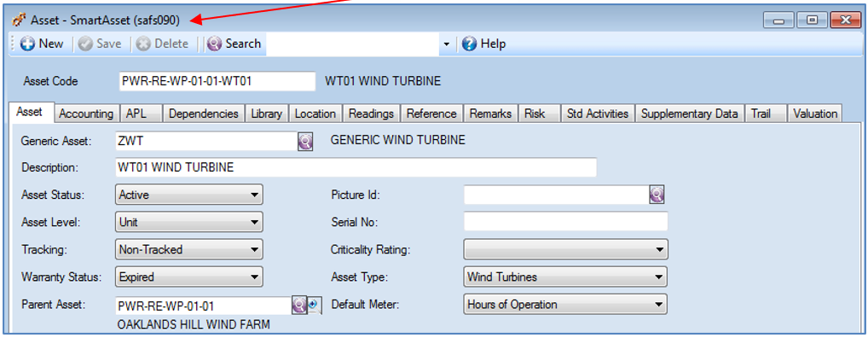Viewport: 868px width, 338px height.
Task: Switch to the Valuation tab
Action: [815, 114]
